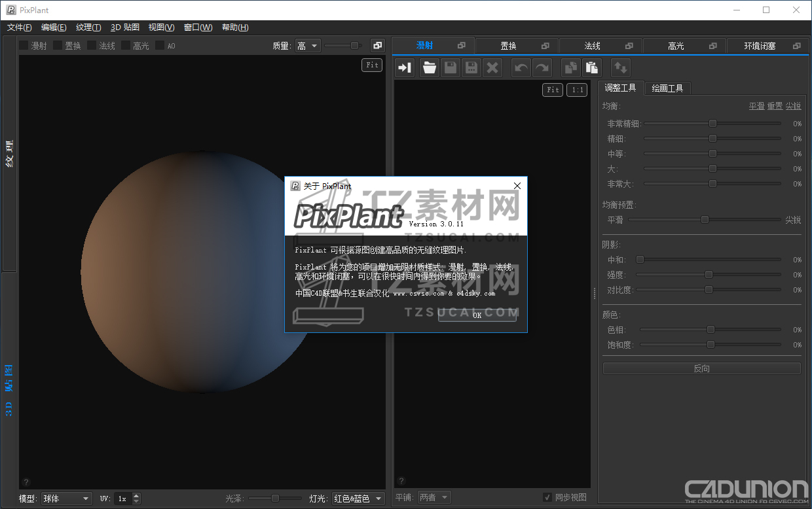Open the 质量 quality dropdown

point(307,46)
